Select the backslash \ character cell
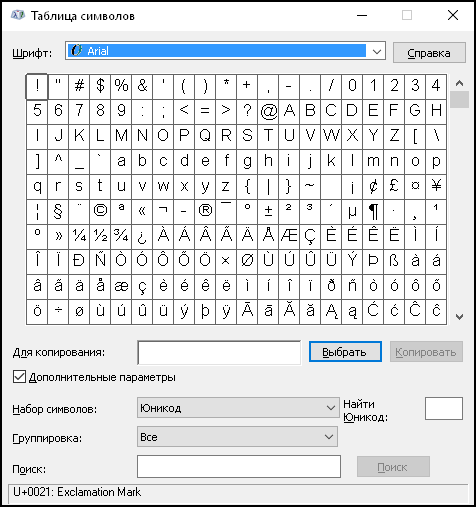476x507 pixels. 436,137
